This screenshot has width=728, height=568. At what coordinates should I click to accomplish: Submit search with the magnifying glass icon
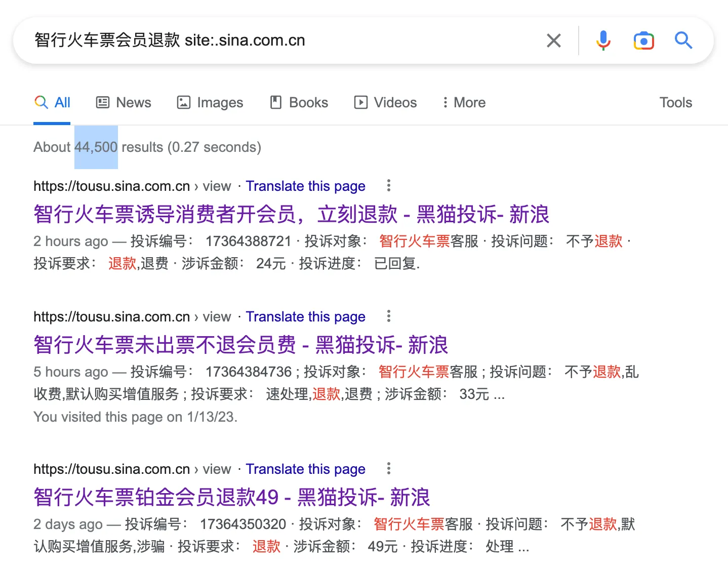click(683, 40)
